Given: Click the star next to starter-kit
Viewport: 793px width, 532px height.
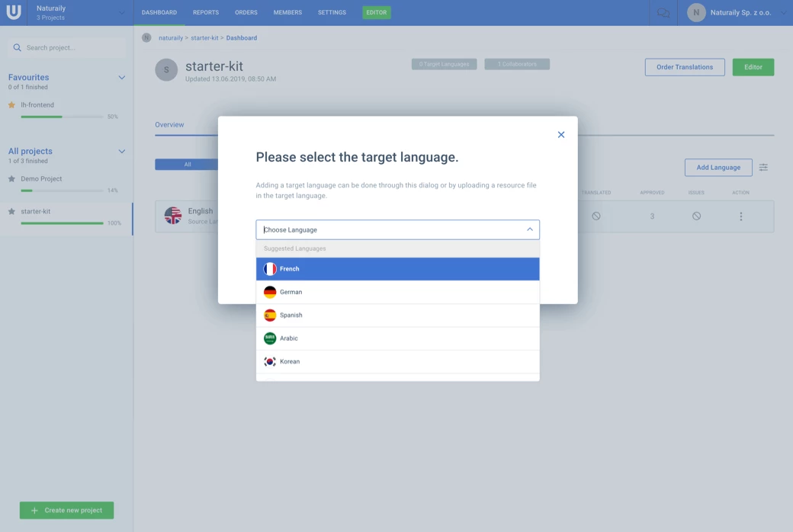Looking at the screenshot, I should point(11,211).
